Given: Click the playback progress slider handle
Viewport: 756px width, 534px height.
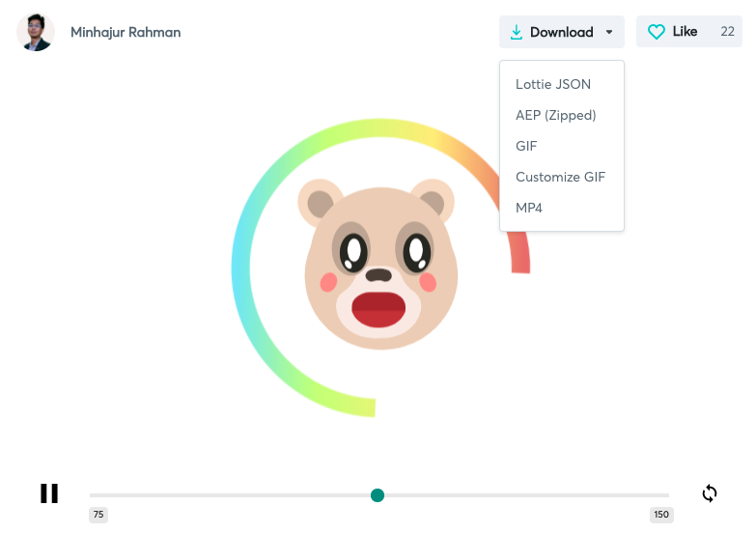Looking at the screenshot, I should coord(378,495).
